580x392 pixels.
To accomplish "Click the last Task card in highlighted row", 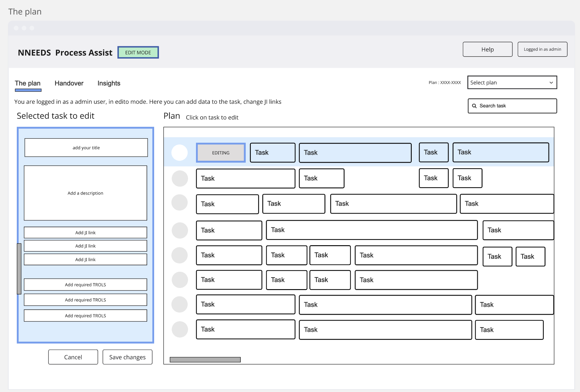I will [501, 152].
